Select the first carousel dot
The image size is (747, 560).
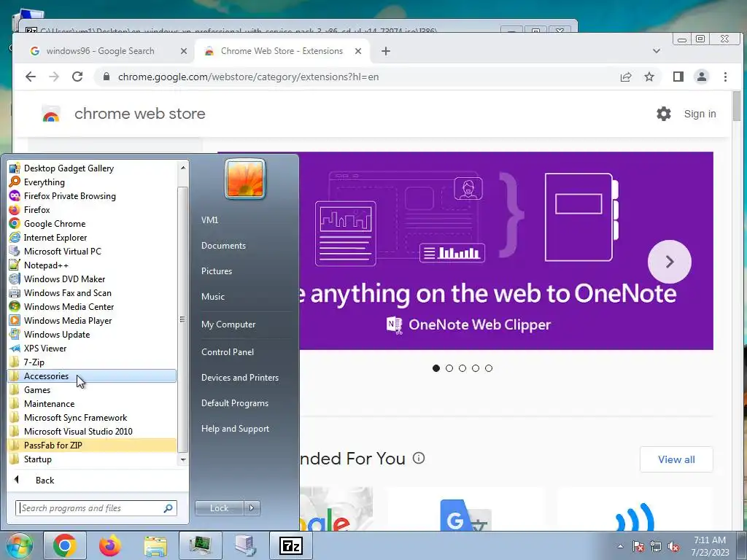click(x=436, y=368)
